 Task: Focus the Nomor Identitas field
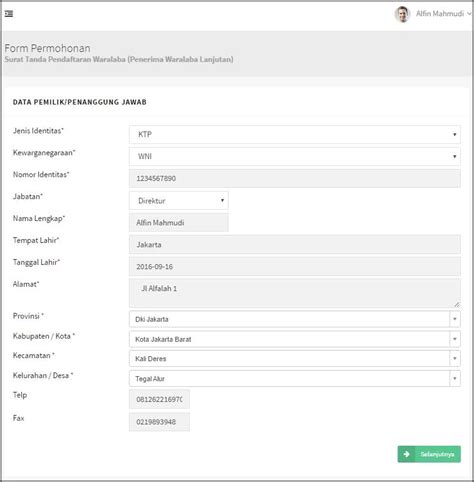click(x=295, y=178)
